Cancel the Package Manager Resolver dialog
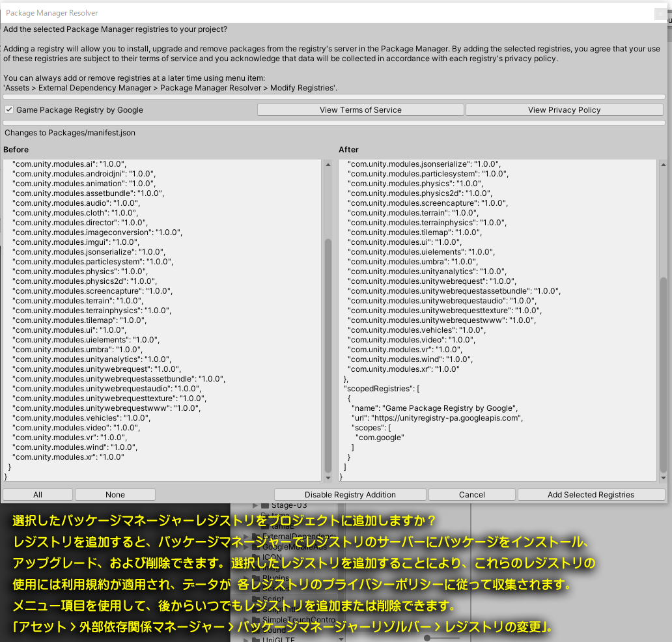672x642 pixels. pos(472,495)
